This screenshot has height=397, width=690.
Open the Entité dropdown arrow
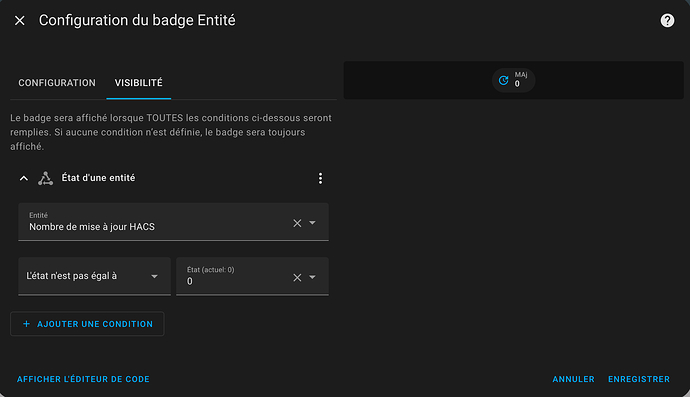pyautogui.click(x=312, y=223)
